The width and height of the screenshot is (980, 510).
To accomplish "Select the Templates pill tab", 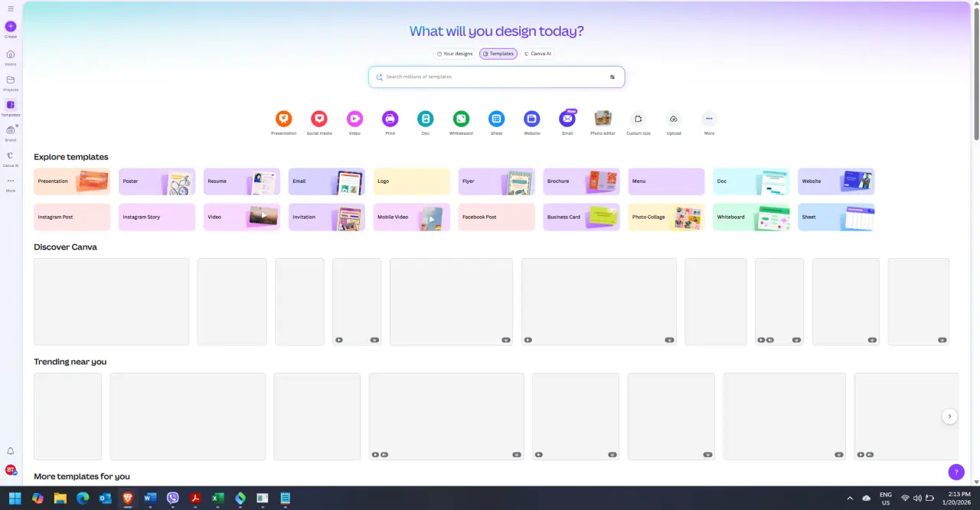I will tap(498, 54).
